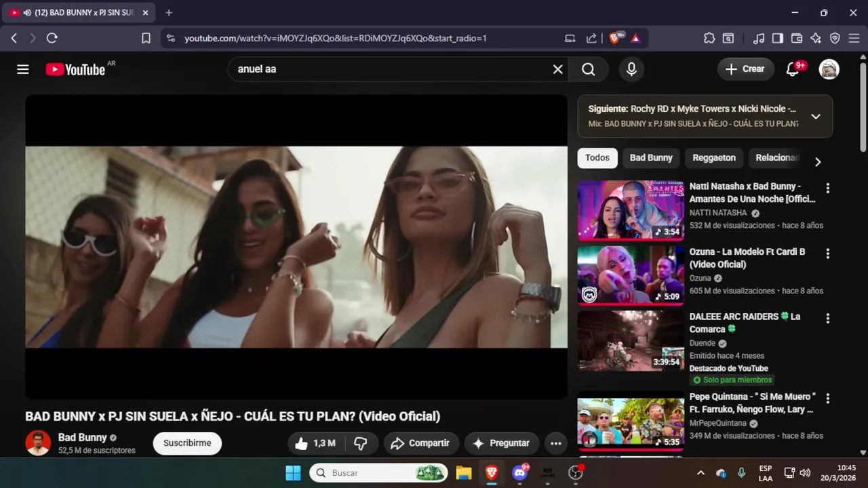
Task: Show more filter chips with arrow
Action: 818,161
